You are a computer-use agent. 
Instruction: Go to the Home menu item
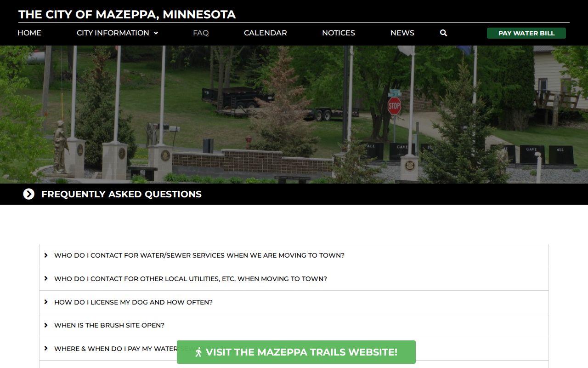(29, 33)
